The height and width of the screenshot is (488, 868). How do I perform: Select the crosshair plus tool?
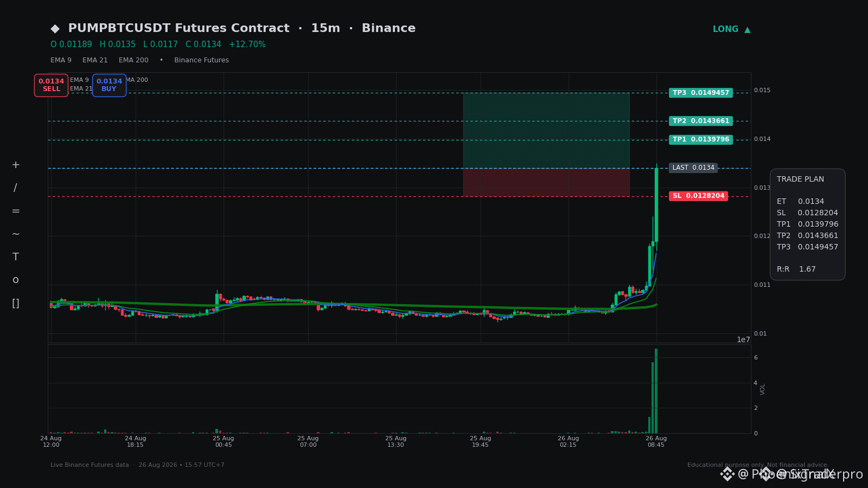click(16, 165)
